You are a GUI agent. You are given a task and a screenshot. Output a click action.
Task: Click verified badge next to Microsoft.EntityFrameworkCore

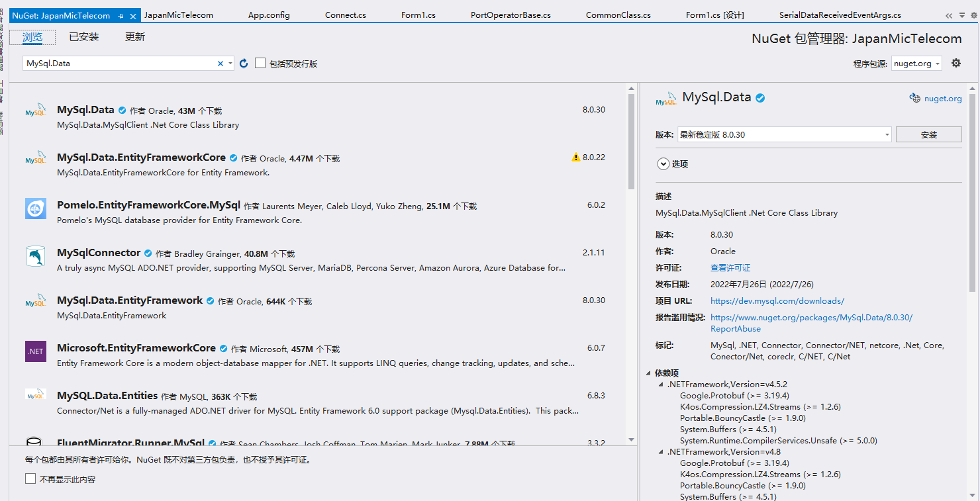[x=223, y=349]
